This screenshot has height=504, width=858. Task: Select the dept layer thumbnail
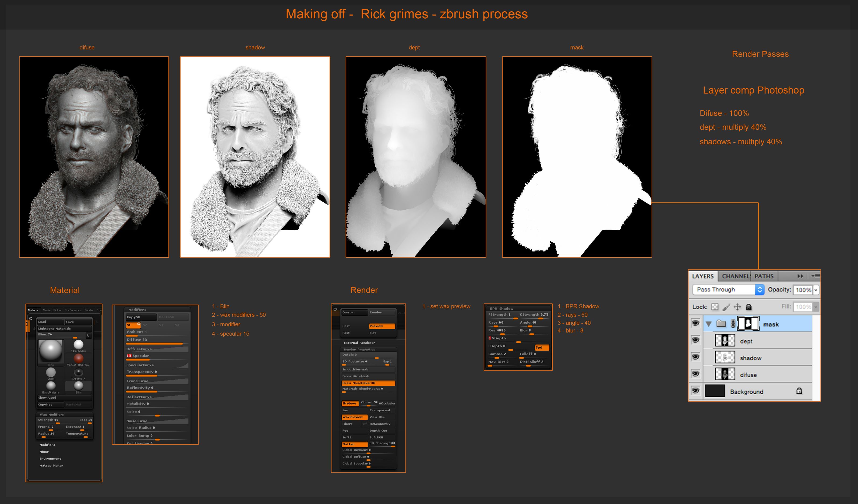[x=725, y=340]
